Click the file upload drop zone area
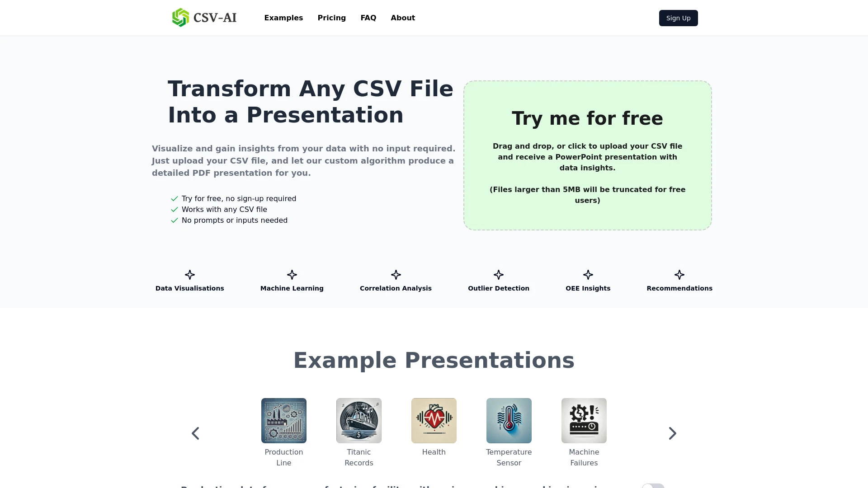Viewport: 868px width, 488px height. [x=587, y=155]
